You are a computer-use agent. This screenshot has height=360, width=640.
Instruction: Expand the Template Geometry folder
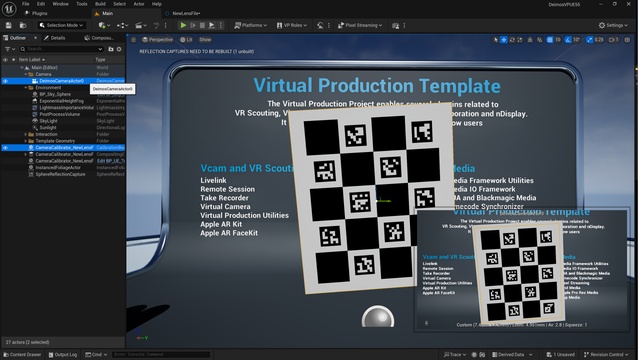26,141
